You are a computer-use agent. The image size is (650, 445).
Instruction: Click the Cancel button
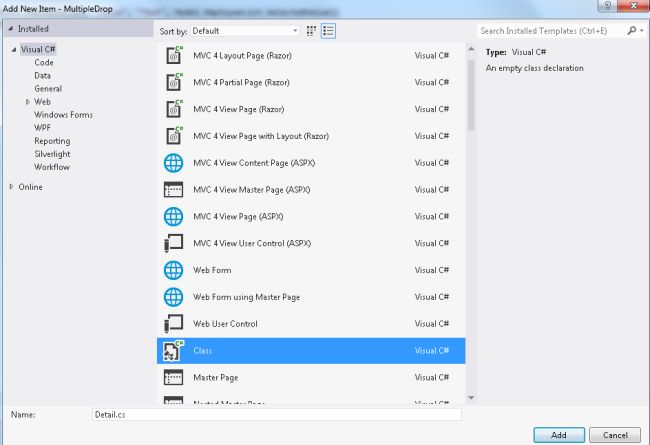click(x=615, y=435)
